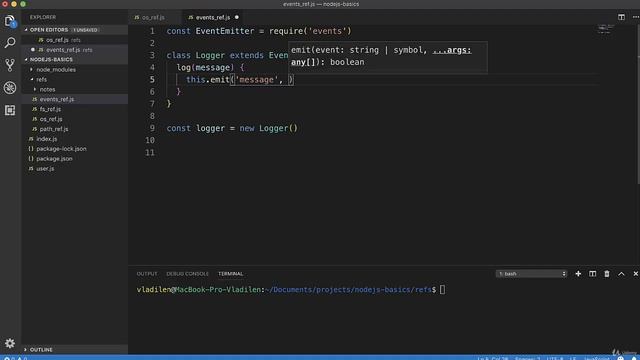This screenshot has width=640, height=360.
Task: Open the Search view in activity bar
Action: (x=10, y=42)
